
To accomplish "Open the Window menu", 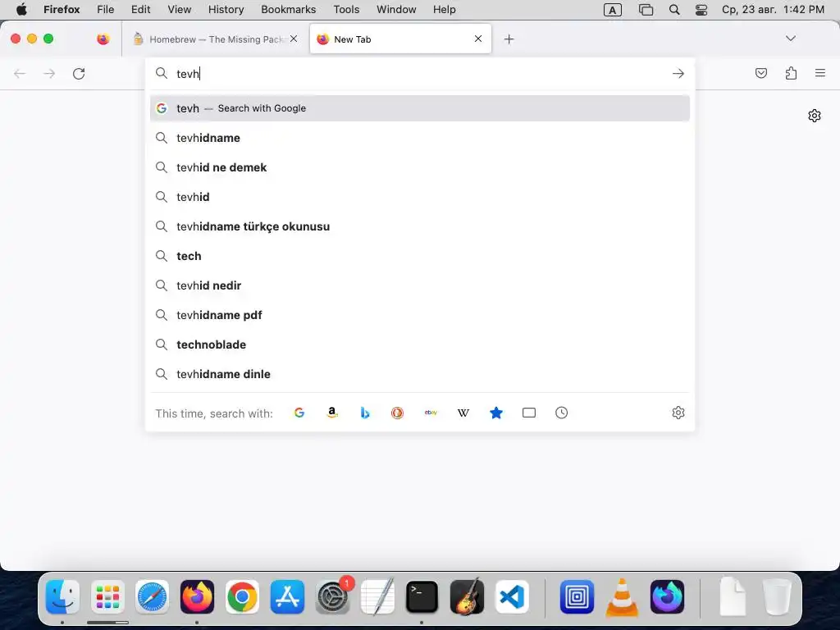I will [x=396, y=10].
